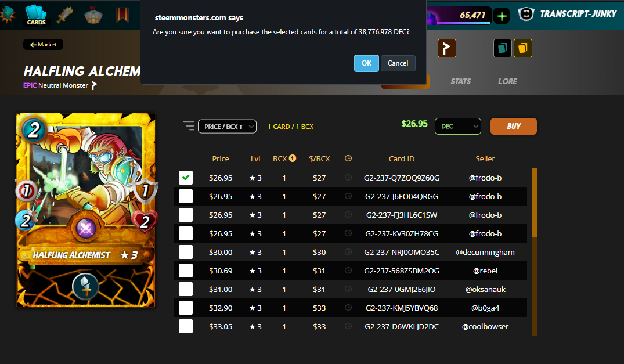624x364 pixels.
Task: Click the clock column header icon
Action: pyautogui.click(x=348, y=158)
